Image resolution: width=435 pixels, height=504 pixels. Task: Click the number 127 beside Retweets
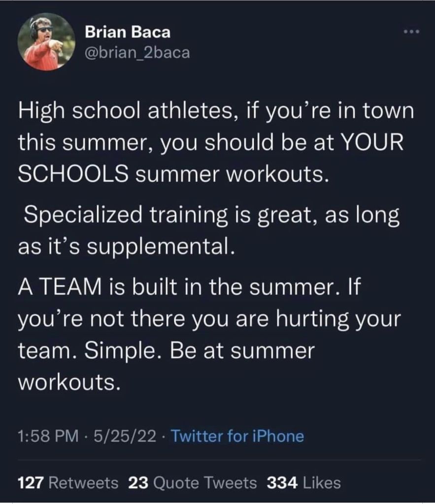(x=31, y=483)
